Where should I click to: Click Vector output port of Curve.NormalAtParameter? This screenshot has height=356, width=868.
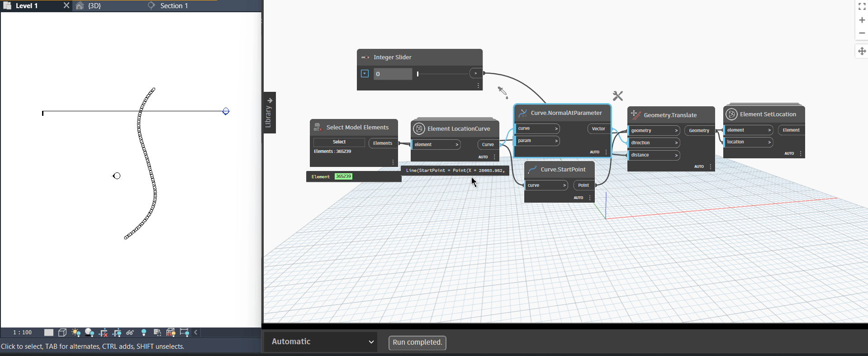click(599, 129)
